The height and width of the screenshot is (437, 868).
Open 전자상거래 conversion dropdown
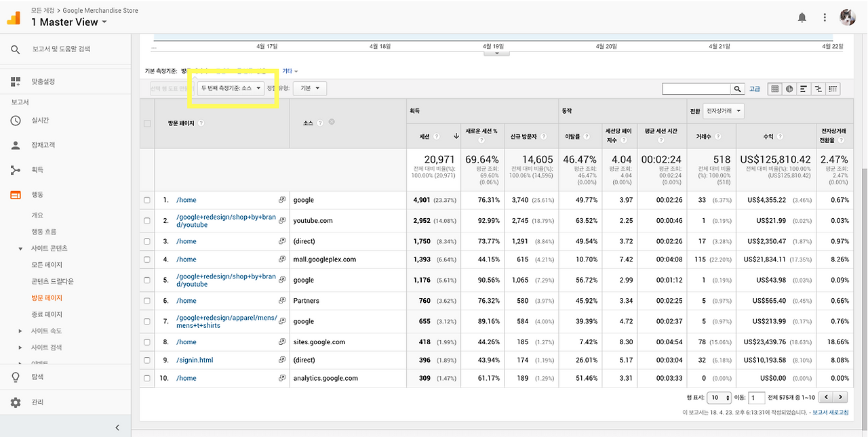coord(724,110)
